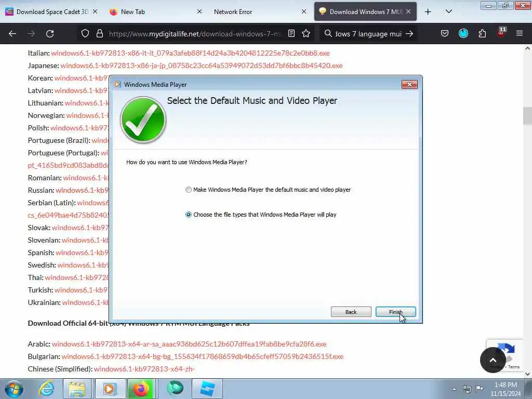Open the Latvian language pack link
Viewport: 532px width, 399px height.
[82, 90]
